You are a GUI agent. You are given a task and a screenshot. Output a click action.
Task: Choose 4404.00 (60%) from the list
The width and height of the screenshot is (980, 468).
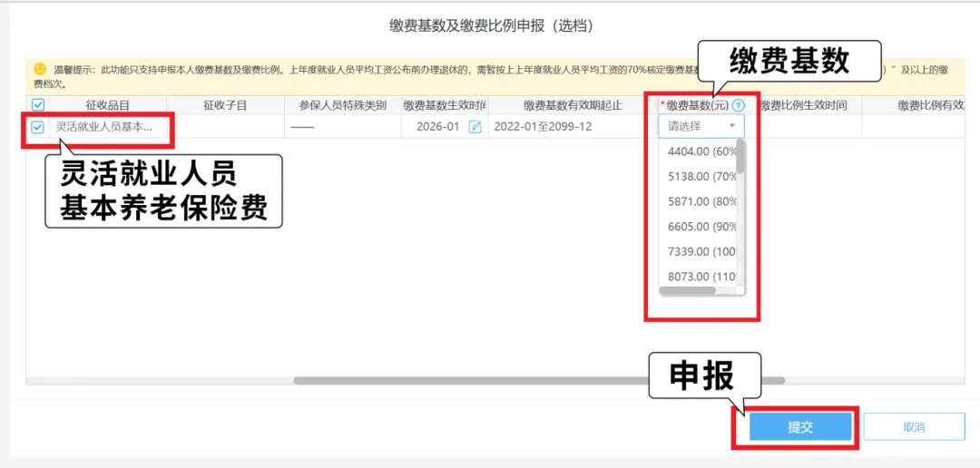pos(702,151)
